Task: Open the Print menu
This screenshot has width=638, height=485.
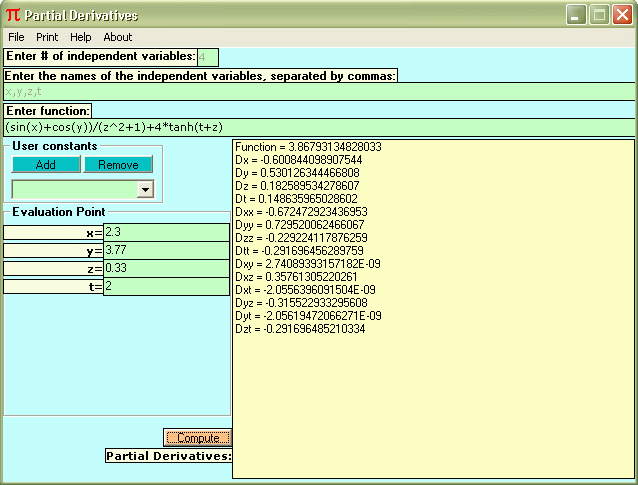Action: 47,37
